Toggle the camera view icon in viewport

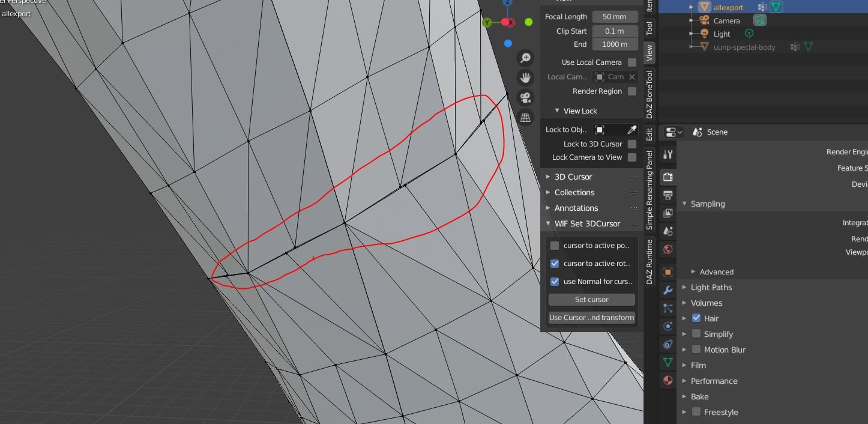525,98
